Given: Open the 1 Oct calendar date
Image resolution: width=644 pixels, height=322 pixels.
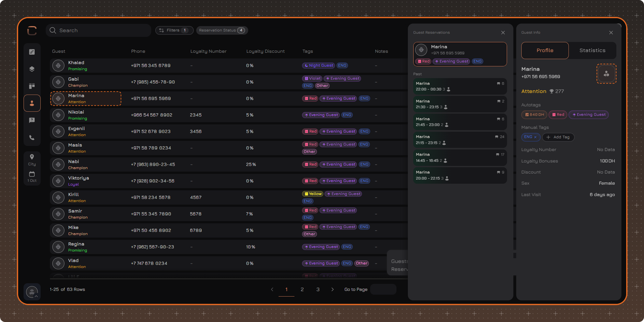Looking at the screenshot, I should (32, 177).
